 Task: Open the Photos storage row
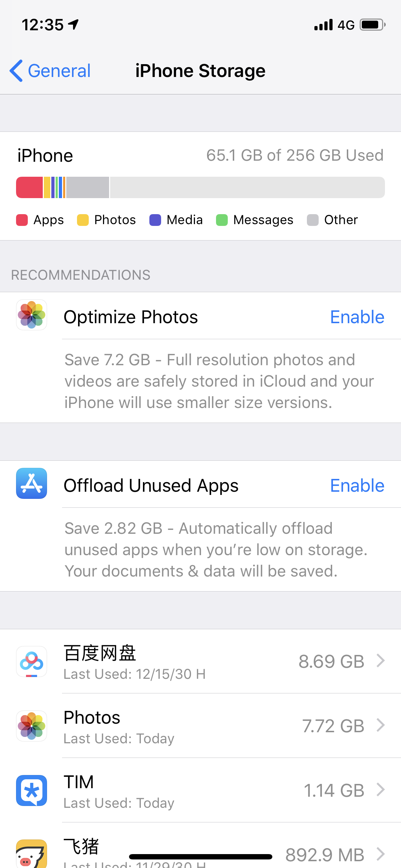pyautogui.click(x=214, y=726)
